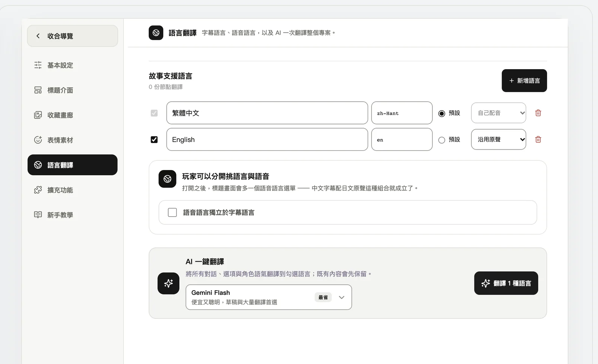Collapse navigation via 收合導覽 button
The height and width of the screenshot is (364, 598).
tap(73, 36)
